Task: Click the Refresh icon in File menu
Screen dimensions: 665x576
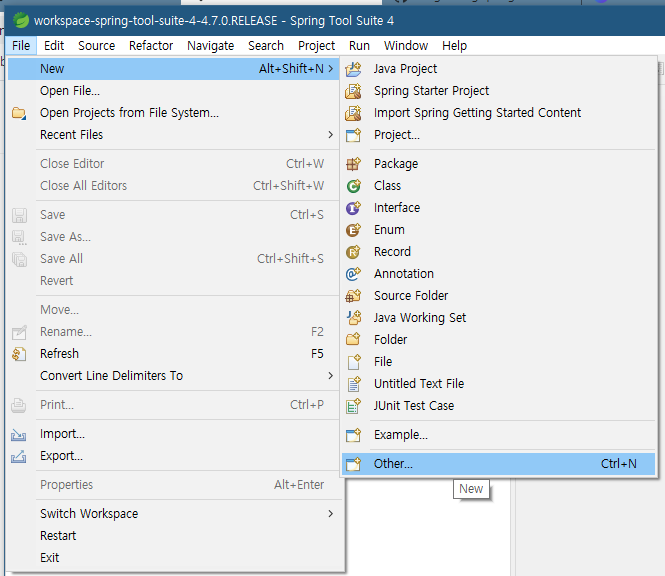Action: pos(19,354)
